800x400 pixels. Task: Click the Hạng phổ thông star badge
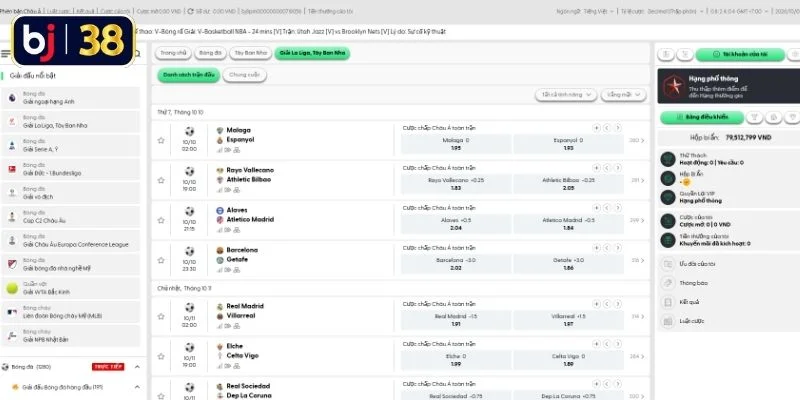pyautogui.click(x=673, y=86)
